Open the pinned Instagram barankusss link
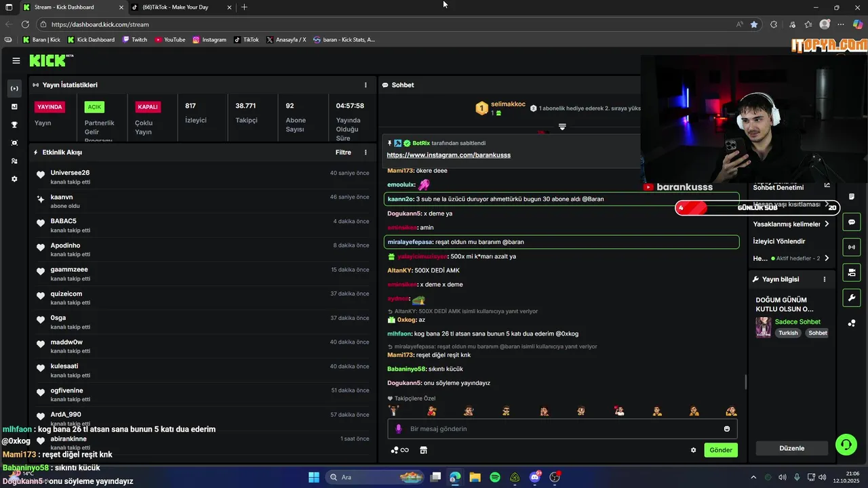The height and width of the screenshot is (488, 868). tap(448, 155)
